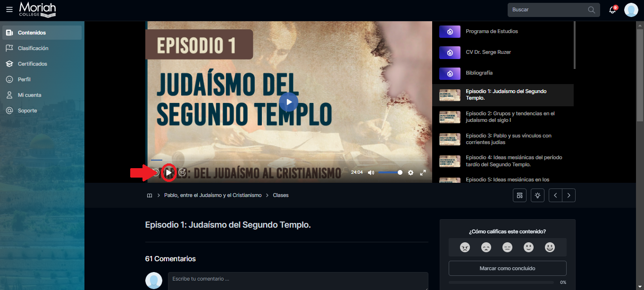Screen dimensions: 644x290
Task: Open the course breadcrumb Pablo, entre el Judaísmo
Action: point(212,195)
